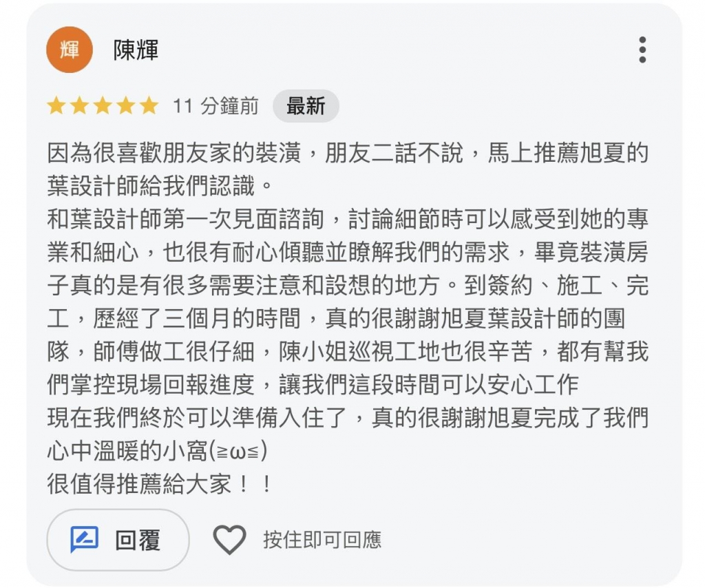The image size is (705, 588).
Task: Open reviewer profile name 陳輝
Action: coord(136,50)
